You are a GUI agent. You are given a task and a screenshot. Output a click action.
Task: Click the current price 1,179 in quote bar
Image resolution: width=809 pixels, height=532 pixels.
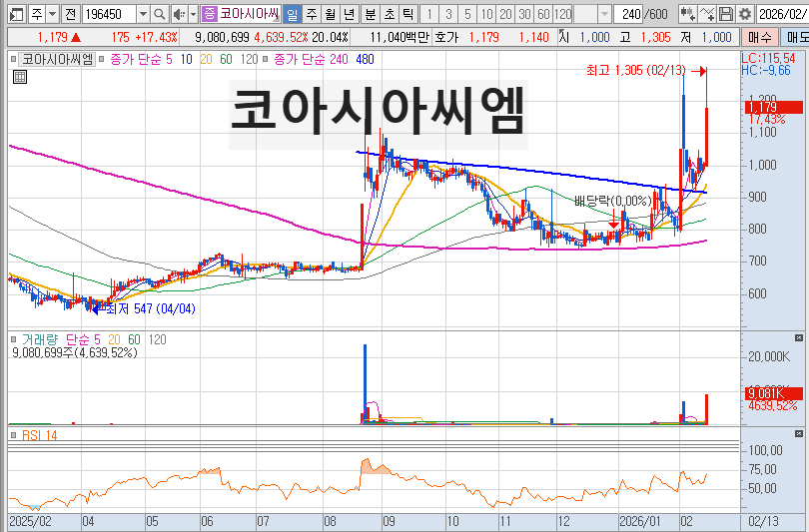[52, 37]
